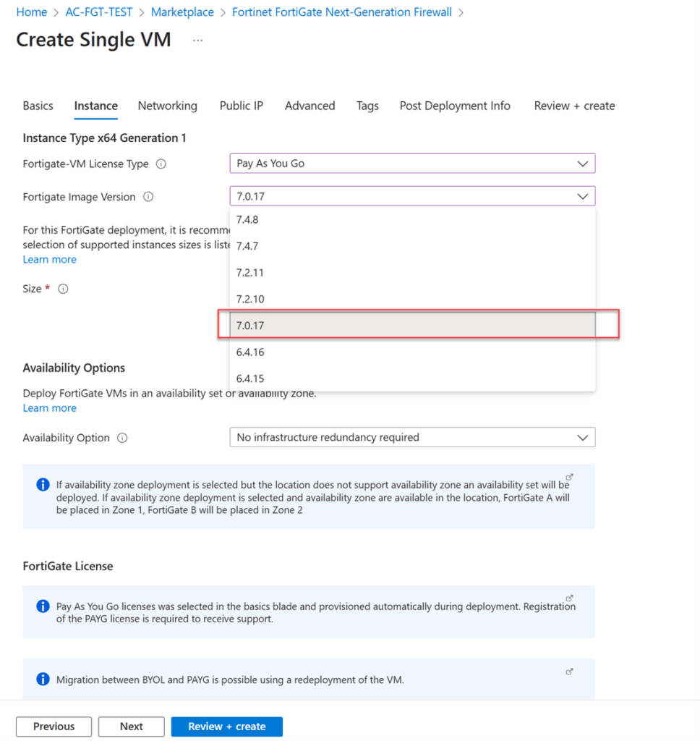The image size is (700, 741).
Task: Switch to the Networking tab
Action: coord(168,106)
